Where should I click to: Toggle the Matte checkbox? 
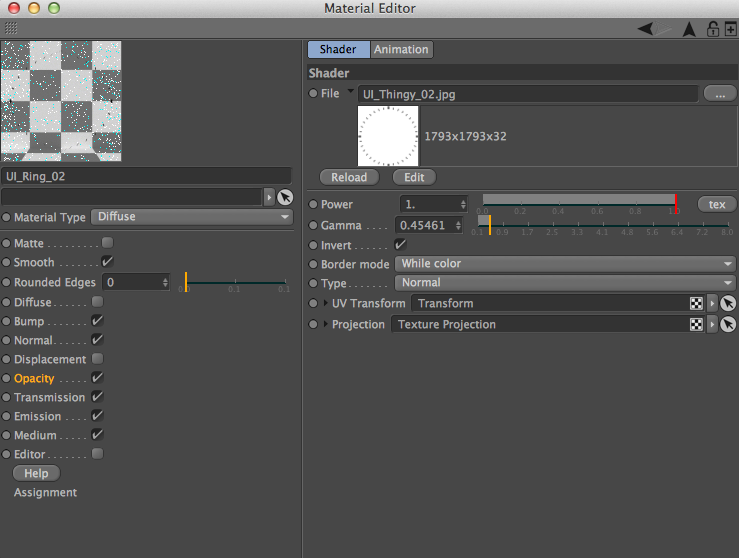pos(107,243)
